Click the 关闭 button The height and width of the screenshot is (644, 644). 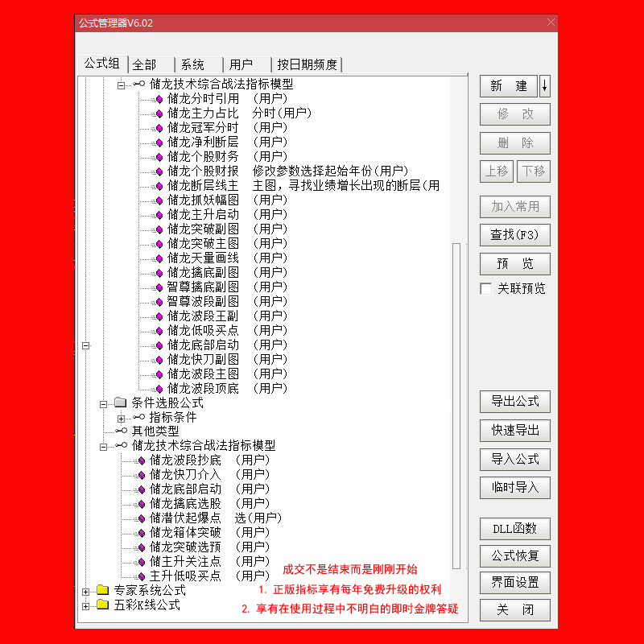pos(515,610)
